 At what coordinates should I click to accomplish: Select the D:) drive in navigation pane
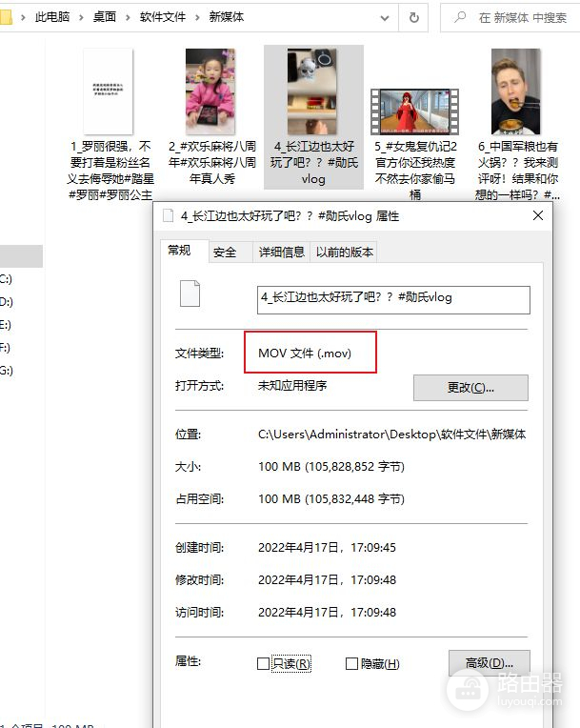tap(6, 302)
